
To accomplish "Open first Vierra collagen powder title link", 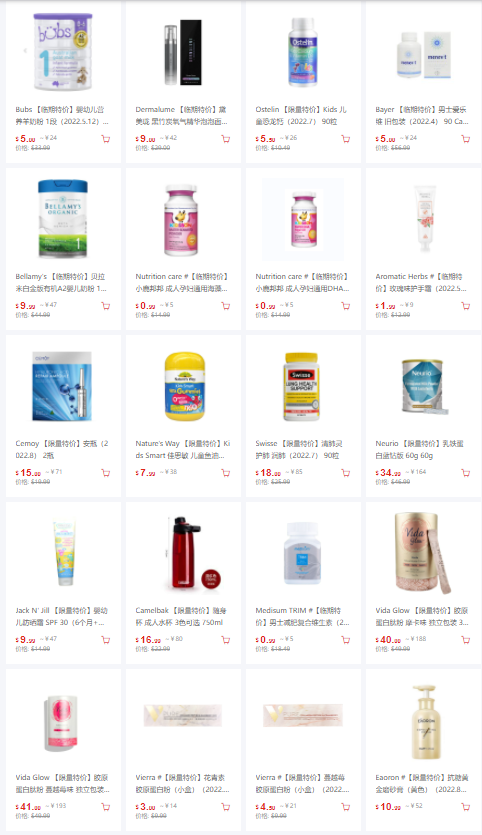I will coord(182,783).
